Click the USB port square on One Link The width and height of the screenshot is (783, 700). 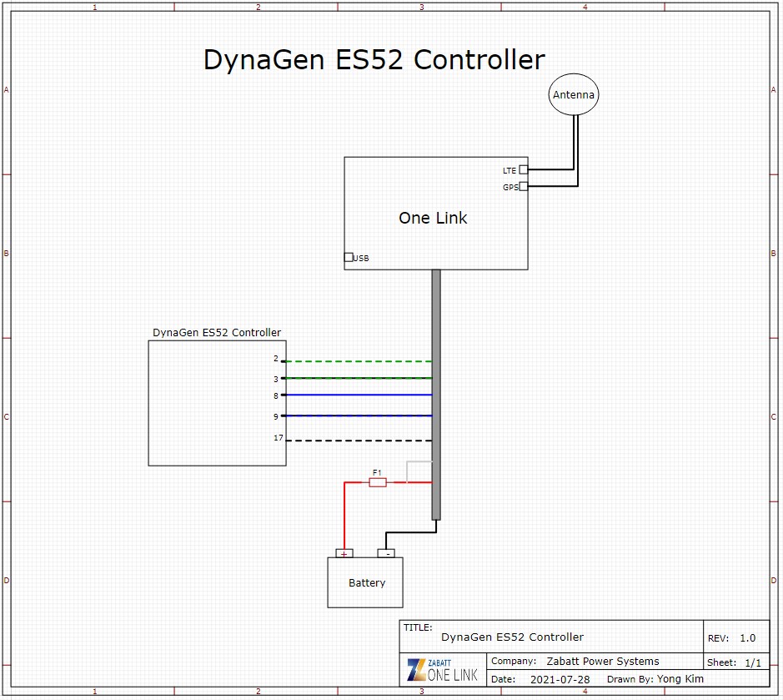pos(349,257)
